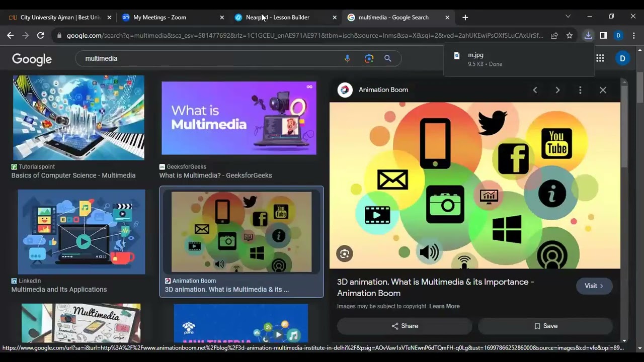
Task: Open the downloaded m.jpg file
Action: tap(519, 59)
